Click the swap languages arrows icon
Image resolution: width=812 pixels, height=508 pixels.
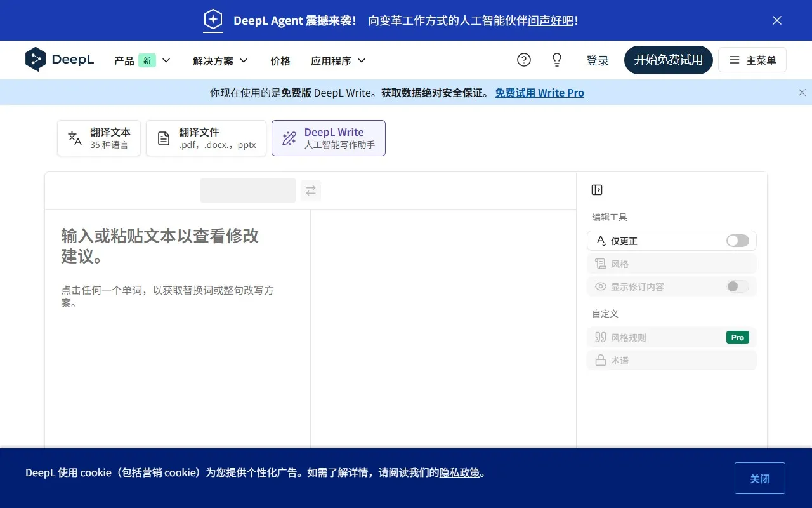pyautogui.click(x=311, y=190)
